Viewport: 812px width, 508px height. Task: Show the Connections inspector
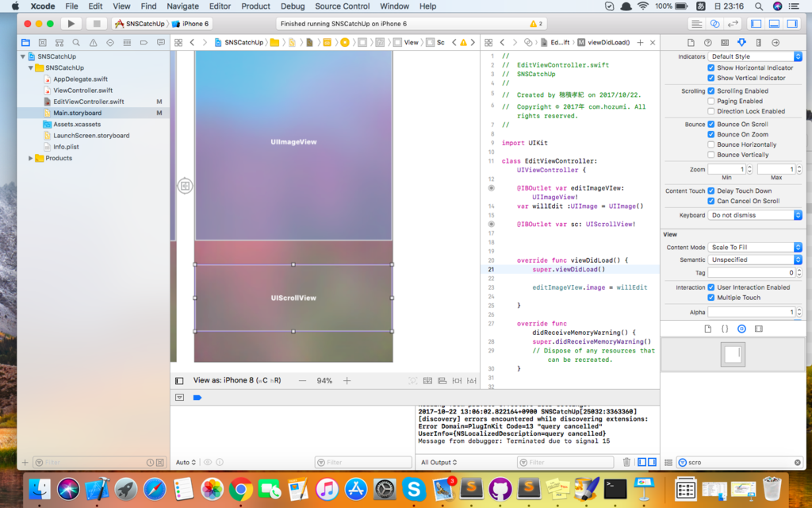(776, 43)
